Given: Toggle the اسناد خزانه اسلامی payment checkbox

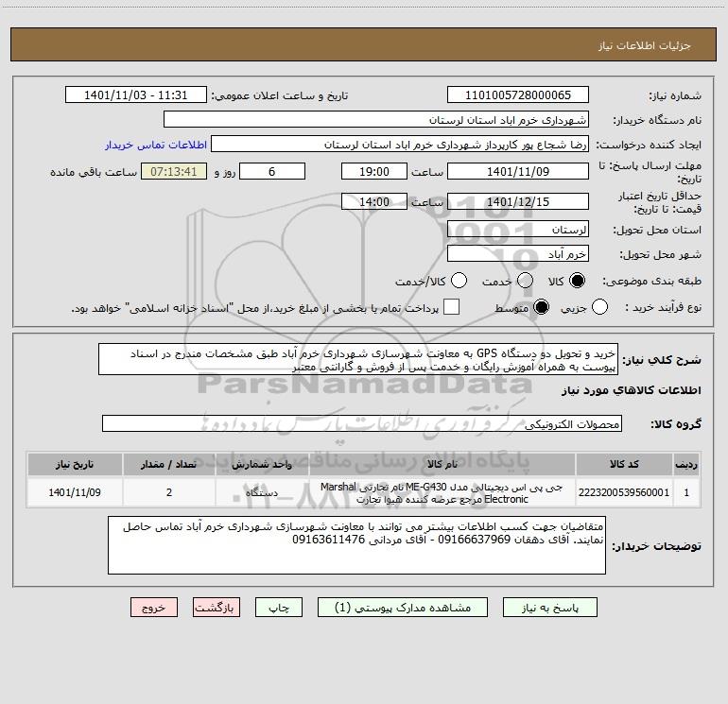Looking at the screenshot, I should [451, 307].
